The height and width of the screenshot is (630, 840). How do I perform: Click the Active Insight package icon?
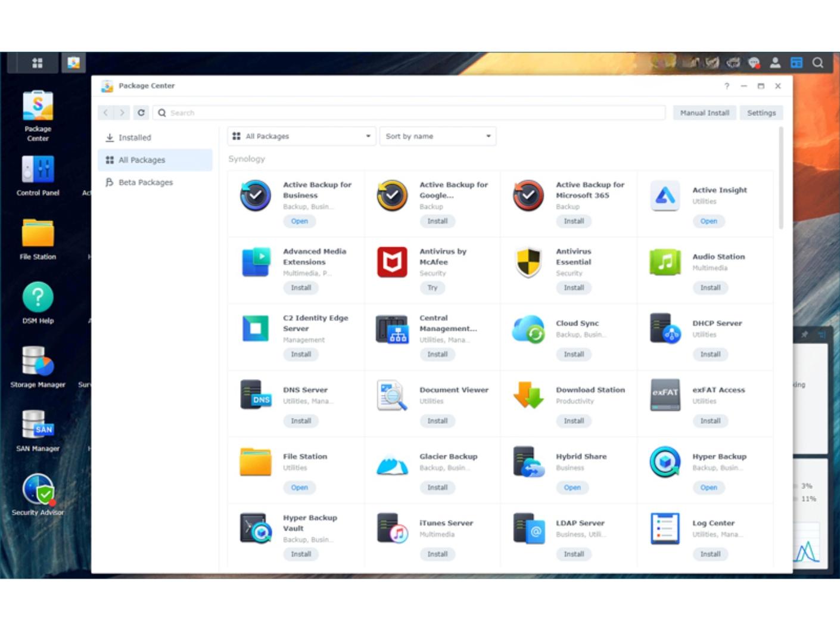tap(665, 195)
